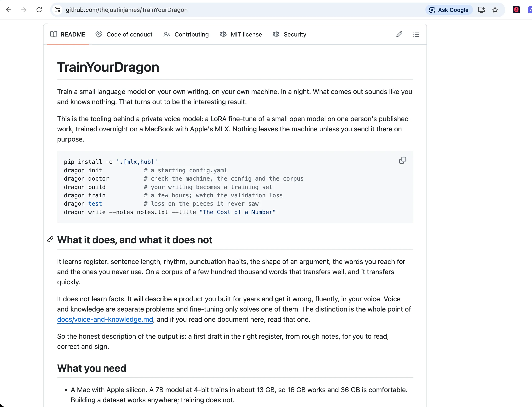Copy the install code block to clipboard
Screen dimensions: 532x407
coord(402,160)
